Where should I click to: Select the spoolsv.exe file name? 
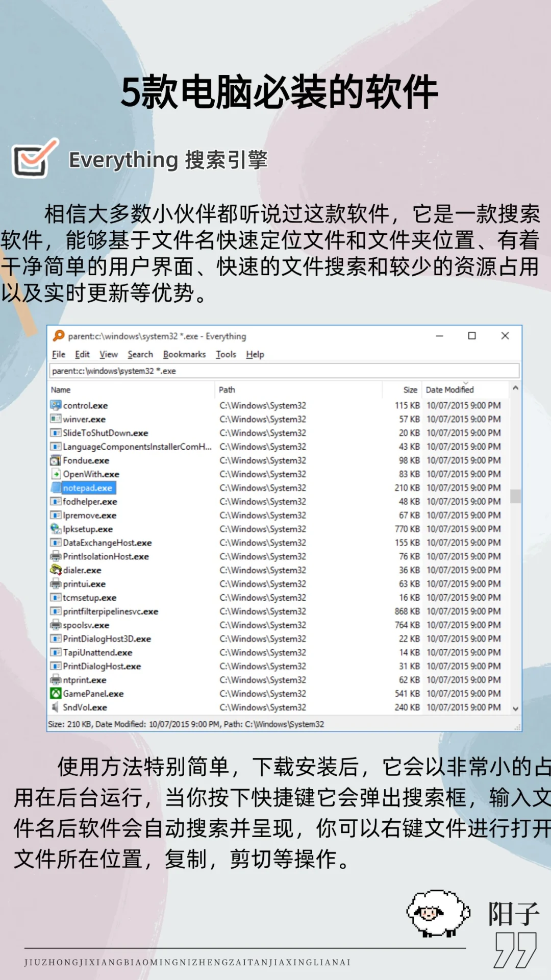86,625
